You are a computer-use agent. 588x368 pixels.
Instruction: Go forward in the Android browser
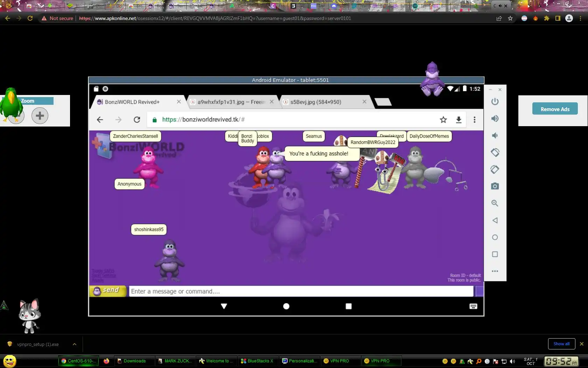click(x=119, y=120)
